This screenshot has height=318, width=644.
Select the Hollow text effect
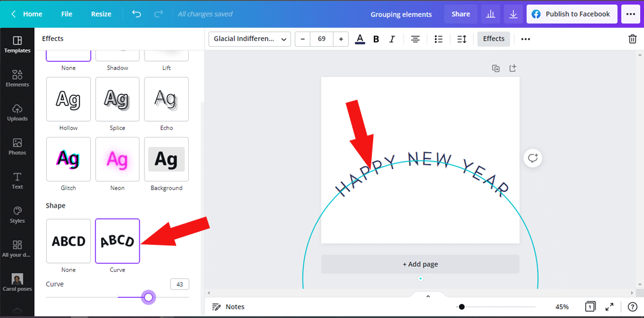tap(69, 99)
